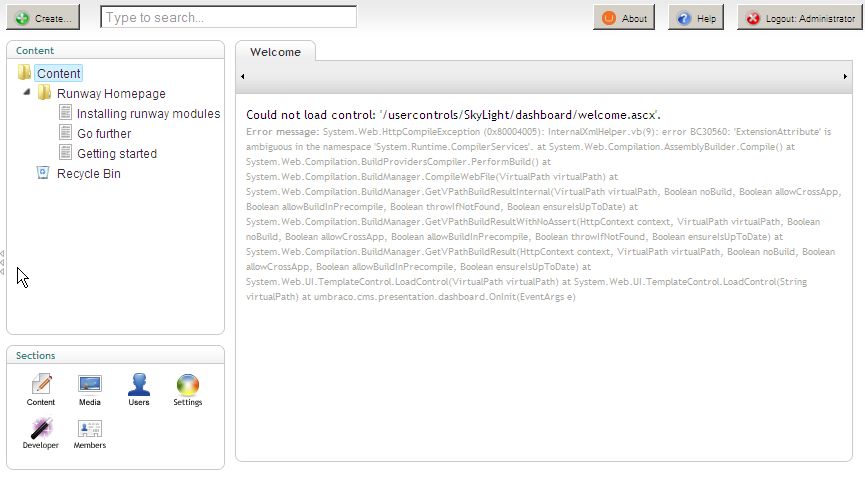The image size is (865, 477).
Task: Click the blue question mark Help icon
Action: 684,18
